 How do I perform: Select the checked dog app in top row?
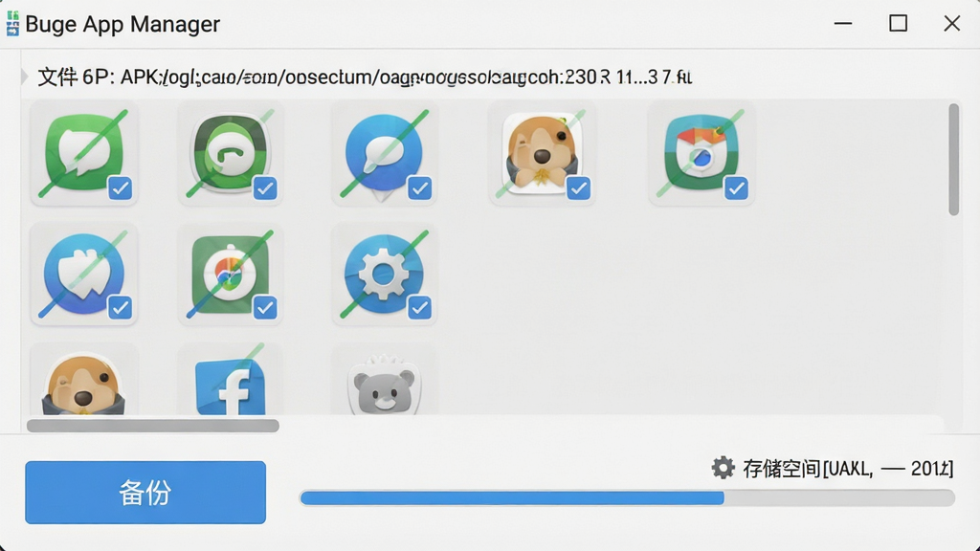coord(542,153)
